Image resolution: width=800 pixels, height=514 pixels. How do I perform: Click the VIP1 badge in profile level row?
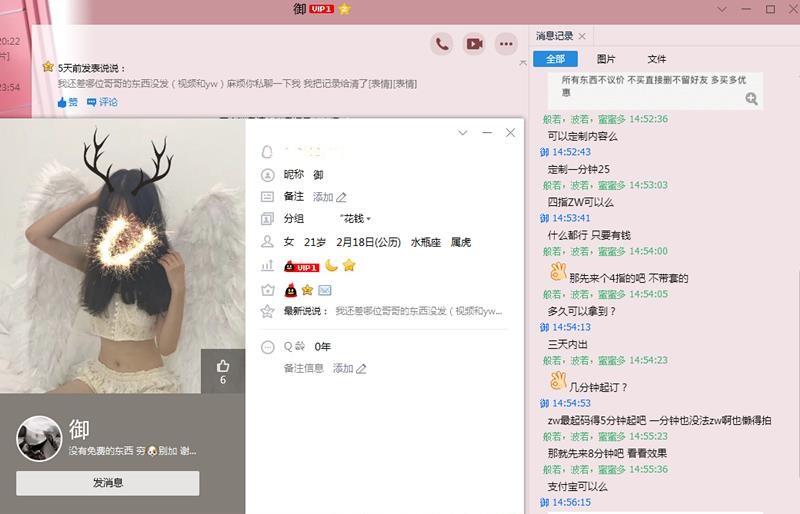[x=302, y=266]
